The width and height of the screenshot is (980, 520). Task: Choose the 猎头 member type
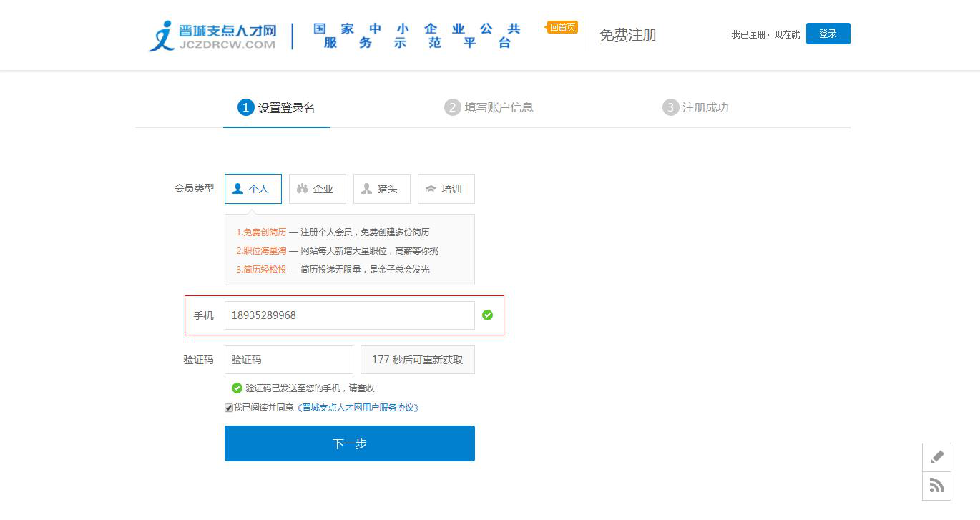click(x=382, y=189)
